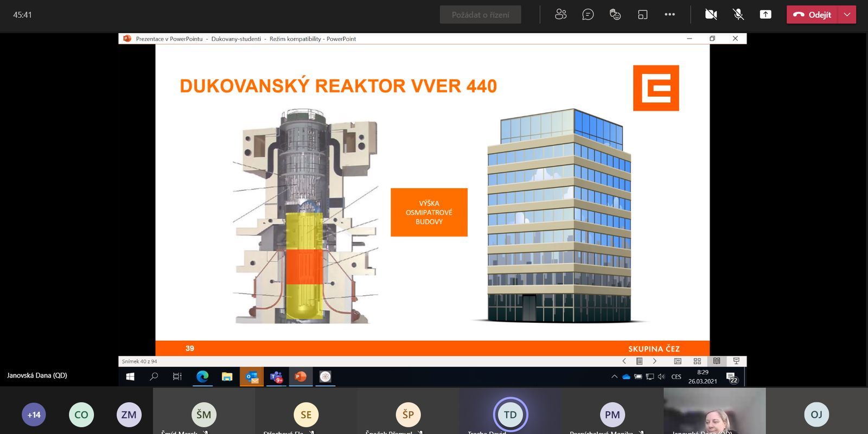The width and height of the screenshot is (868, 434).
Task: Expand the Odejít leave options arrow
Action: tap(847, 15)
